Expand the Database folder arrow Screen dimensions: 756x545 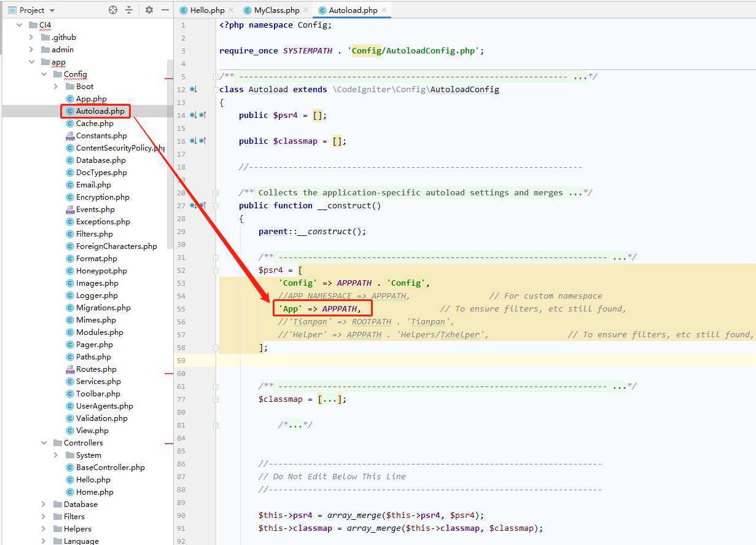click(x=44, y=504)
